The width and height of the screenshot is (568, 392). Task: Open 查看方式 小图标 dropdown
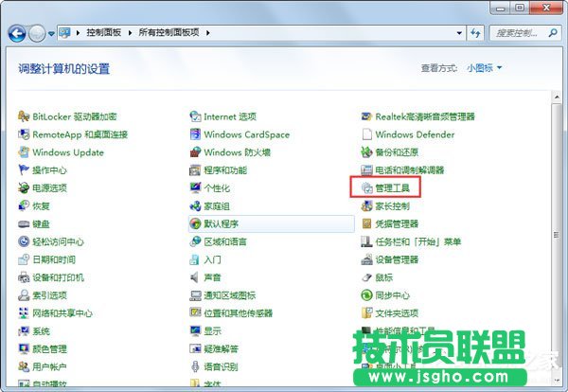(x=485, y=68)
